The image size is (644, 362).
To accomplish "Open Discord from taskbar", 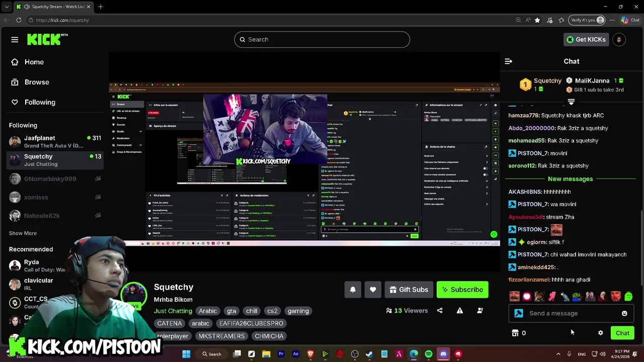I will click(x=443, y=354).
